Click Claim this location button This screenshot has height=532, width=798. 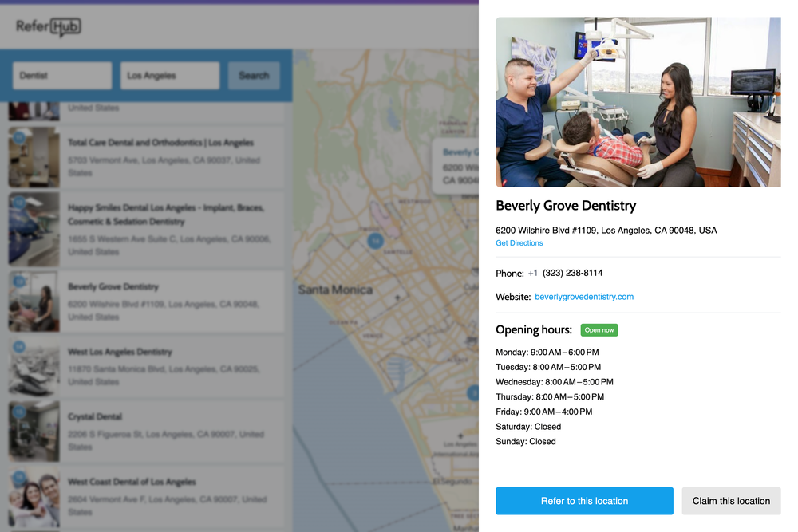tap(731, 501)
